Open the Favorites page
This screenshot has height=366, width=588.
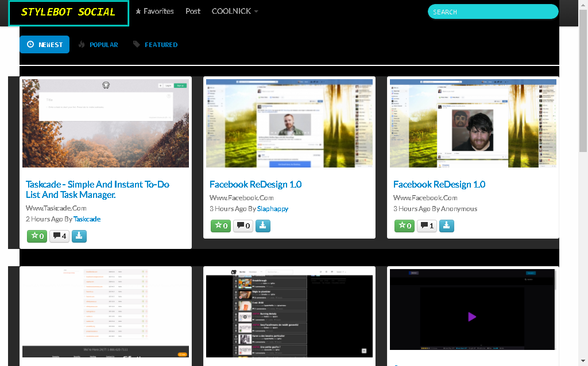[x=154, y=11]
